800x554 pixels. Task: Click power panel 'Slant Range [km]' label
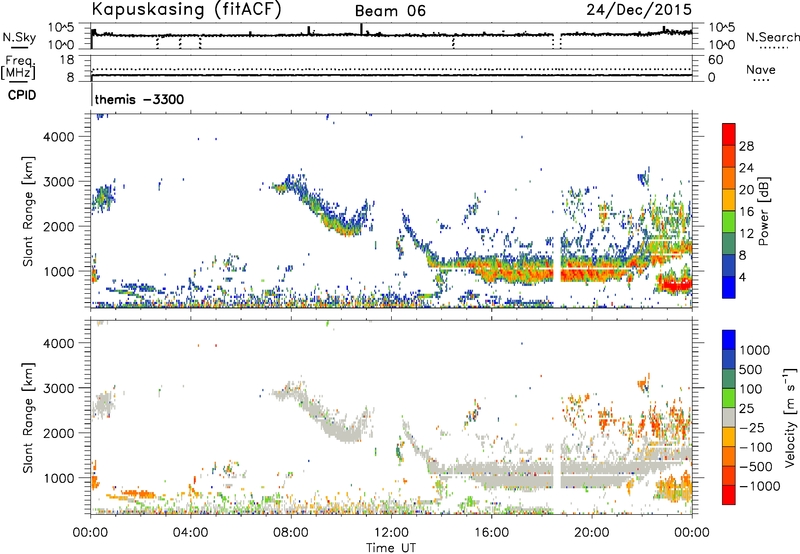tap(28, 211)
